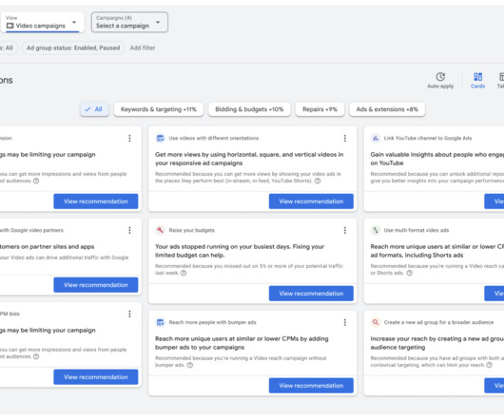
Task: Open the Select a campaign dropdown
Action: pyautogui.click(x=129, y=22)
